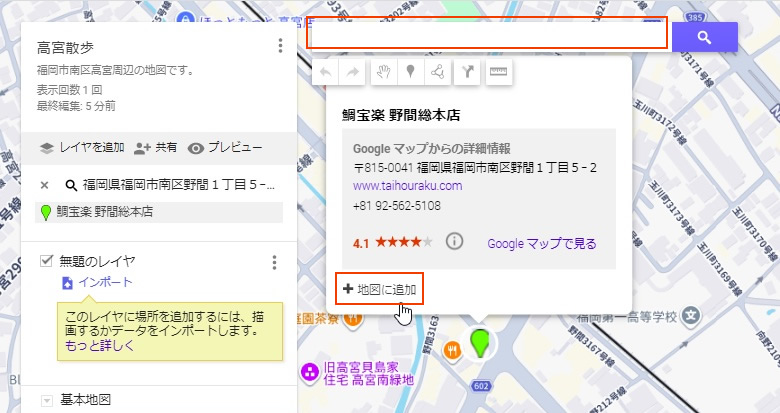The width and height of the screenshot is (780, 413).
Task: Open the www.taihouraku.com website link
Action: tap(407, 186)
